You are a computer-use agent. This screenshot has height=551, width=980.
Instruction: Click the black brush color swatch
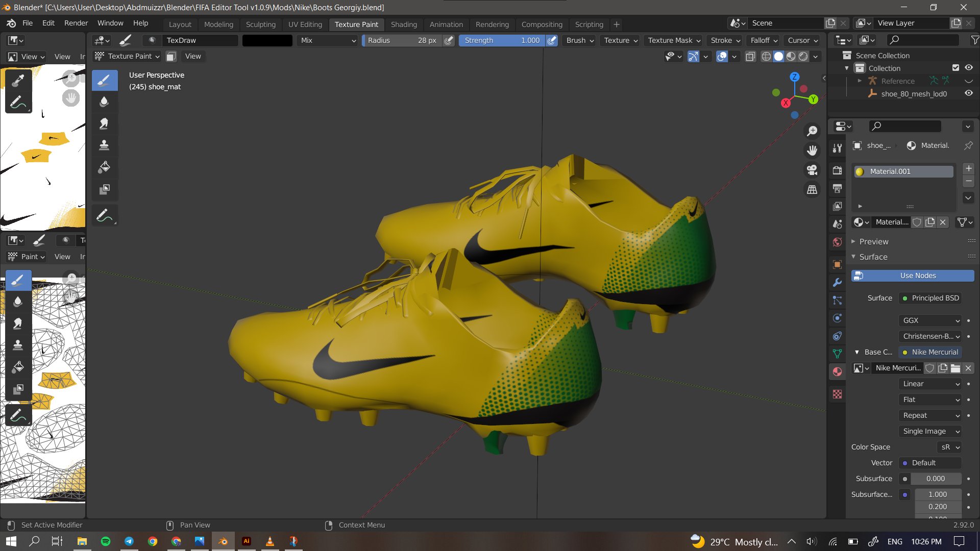(267, 40)
